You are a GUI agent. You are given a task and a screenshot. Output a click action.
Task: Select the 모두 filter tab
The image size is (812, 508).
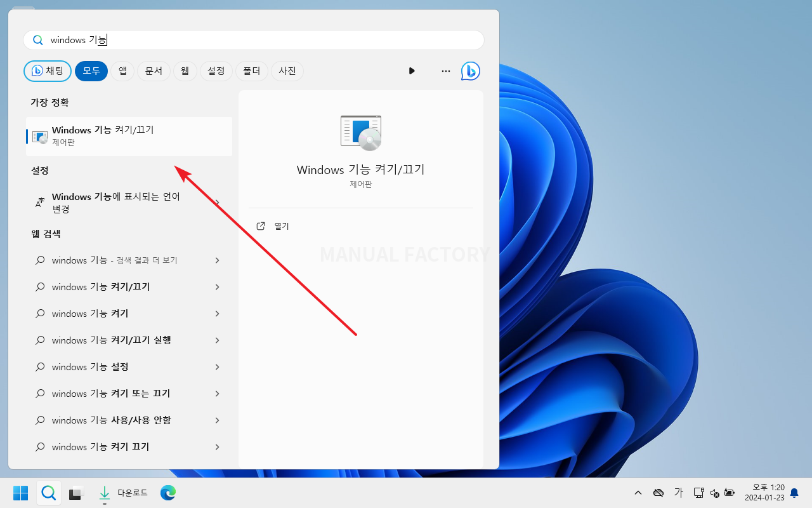click(91, 71)
